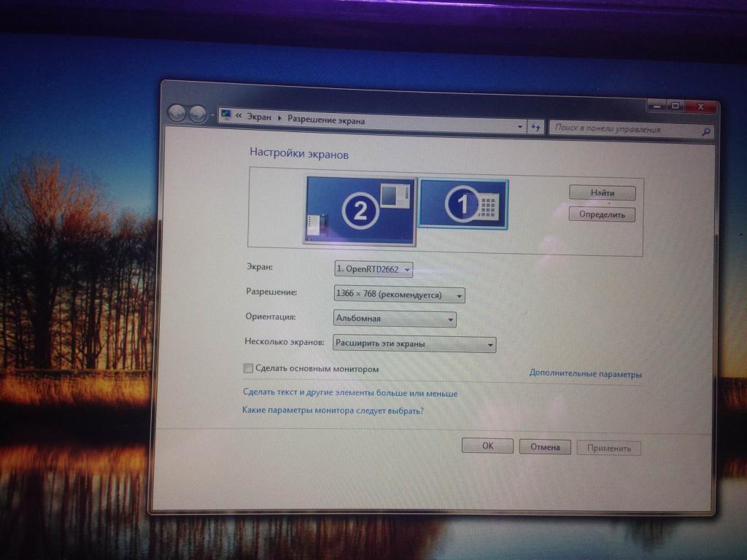
Task: Click the control panel search field
Action: click(624, 129)
